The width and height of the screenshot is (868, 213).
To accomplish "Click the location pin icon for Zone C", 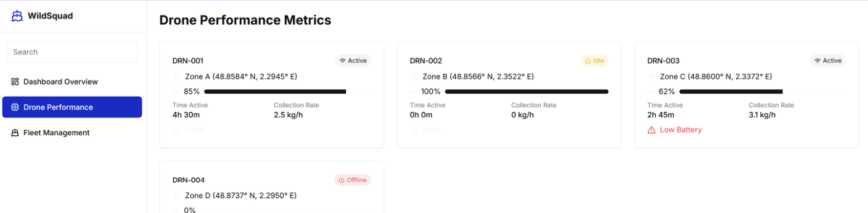I will (x=651, y=77).
